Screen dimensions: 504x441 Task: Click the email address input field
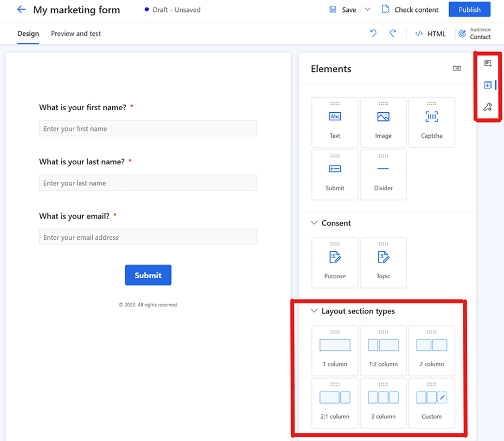click(x=148, y=238)
